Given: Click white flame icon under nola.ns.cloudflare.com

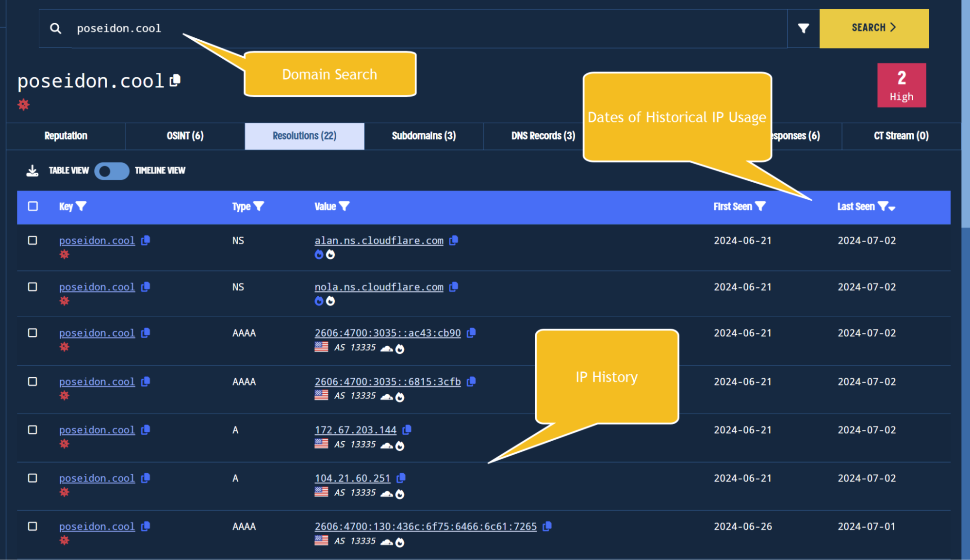Looking at the screenshot, I should pos(330,301).
